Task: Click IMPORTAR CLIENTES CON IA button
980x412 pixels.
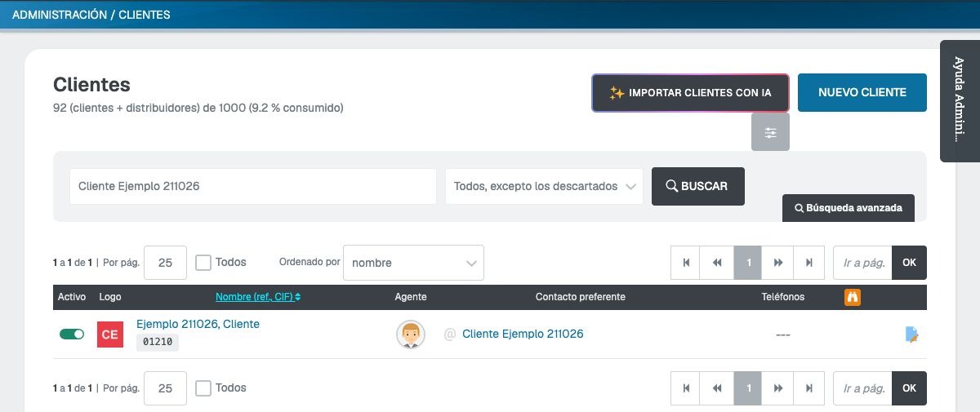Action: [690, 93]
